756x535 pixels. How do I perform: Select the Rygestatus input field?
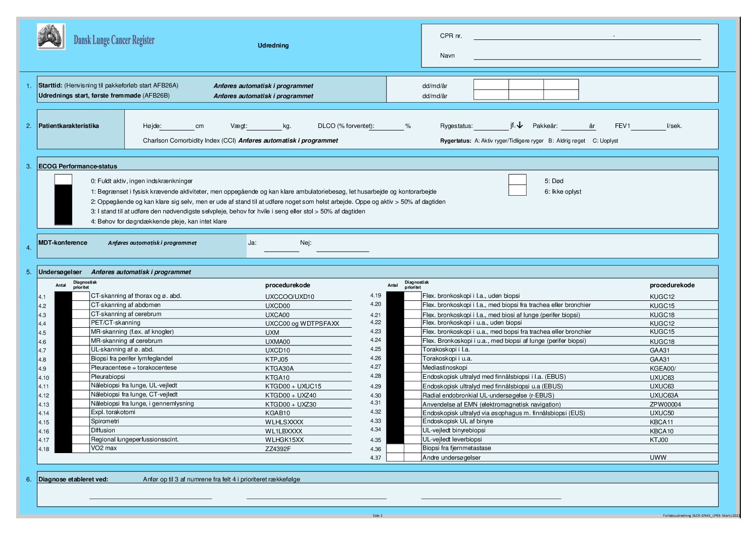491,126
